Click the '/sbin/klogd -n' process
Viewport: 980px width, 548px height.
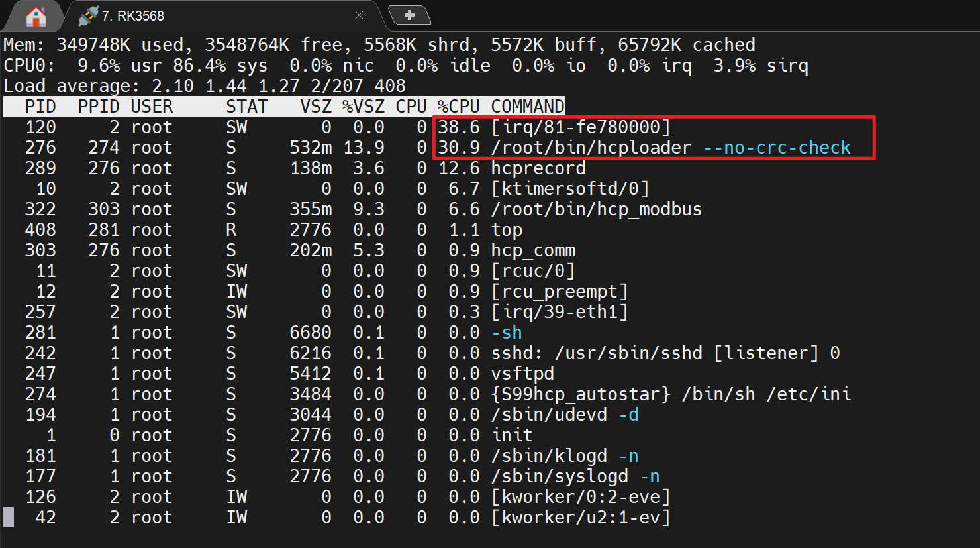(x=565, y=456)
